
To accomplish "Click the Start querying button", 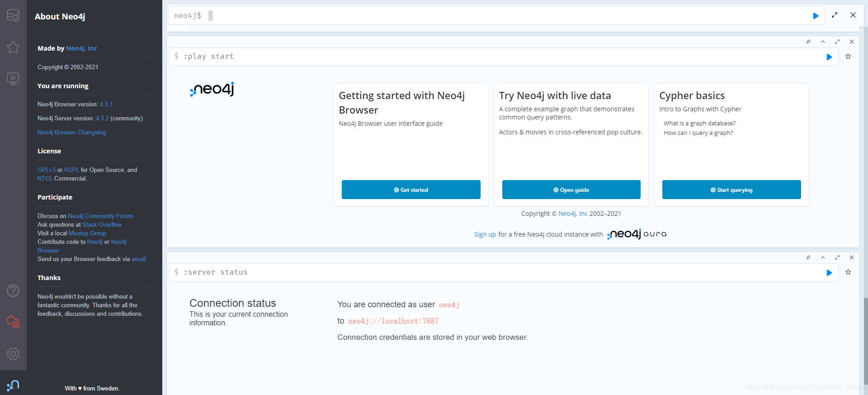I will [x=731, y=190].
